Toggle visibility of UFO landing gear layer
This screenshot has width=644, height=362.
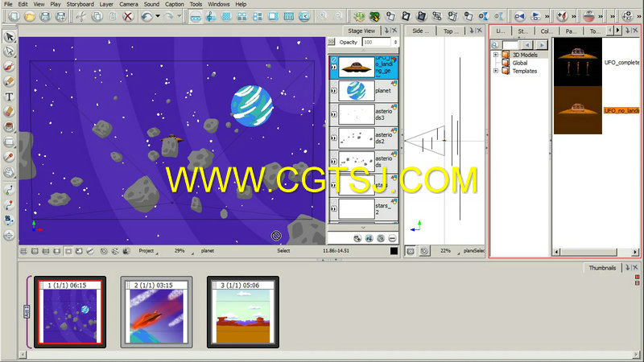pyautogui.click(x=334, y=68)
